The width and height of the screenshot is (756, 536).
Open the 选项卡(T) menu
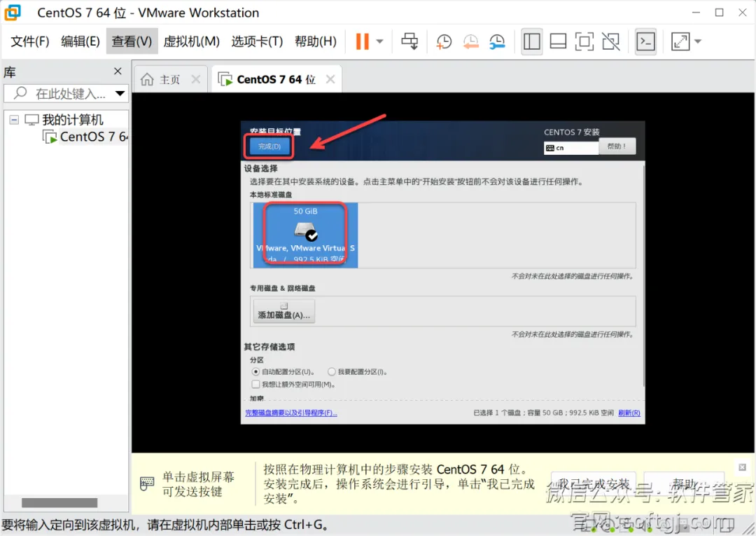click(x=257, y=41)
